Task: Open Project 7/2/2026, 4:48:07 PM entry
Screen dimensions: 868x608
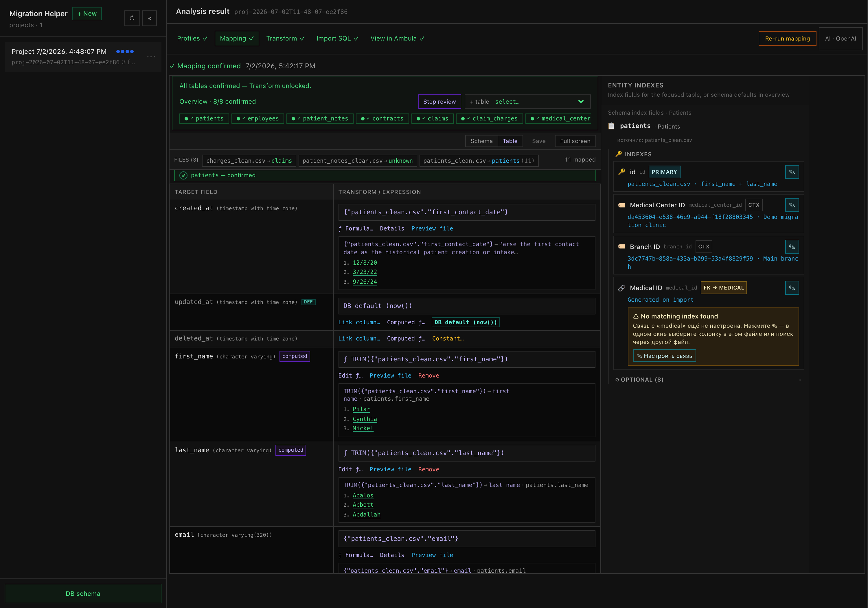Action: coord(83,57)
